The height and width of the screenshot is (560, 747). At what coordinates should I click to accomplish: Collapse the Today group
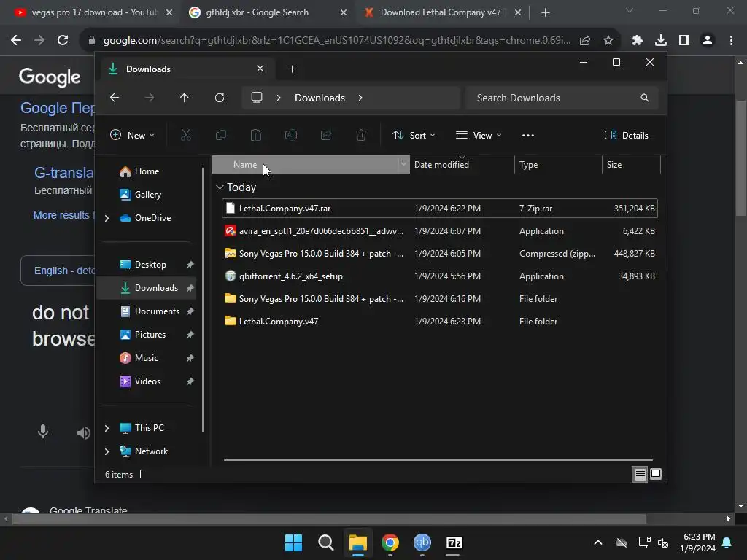coord(220,187)
